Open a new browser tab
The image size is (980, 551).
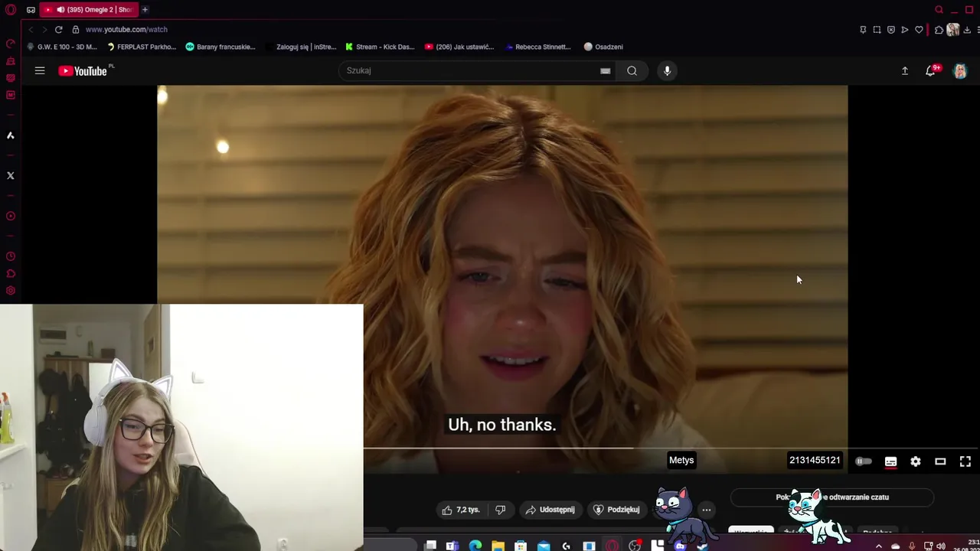(145, 10)
